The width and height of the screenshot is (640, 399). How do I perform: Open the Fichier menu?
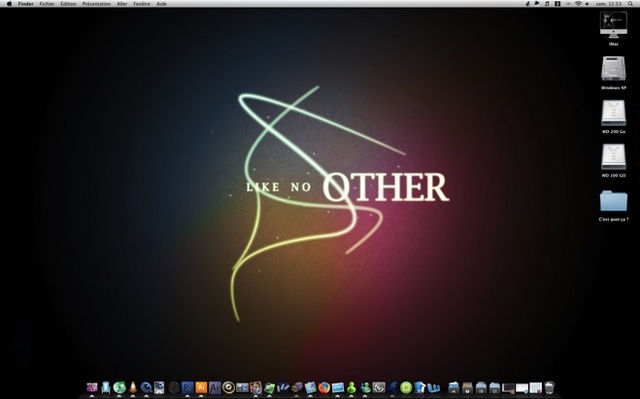[47, 4]
